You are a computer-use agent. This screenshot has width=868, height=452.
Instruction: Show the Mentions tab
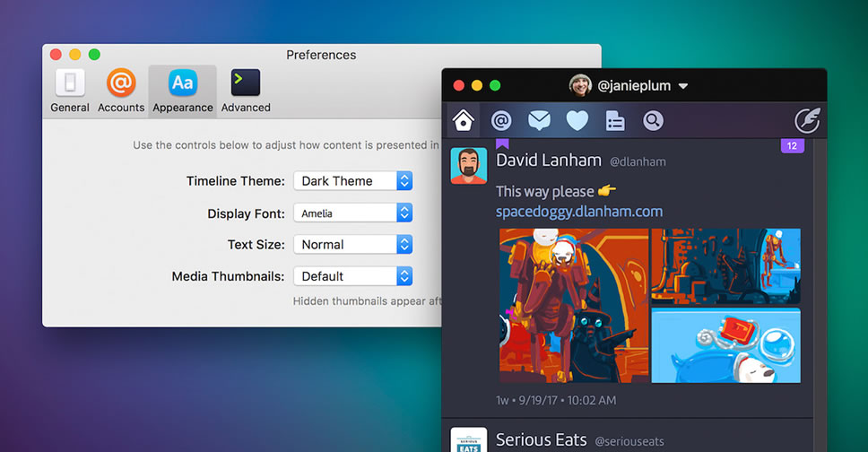pyautogui.click(x=501, y=120)
